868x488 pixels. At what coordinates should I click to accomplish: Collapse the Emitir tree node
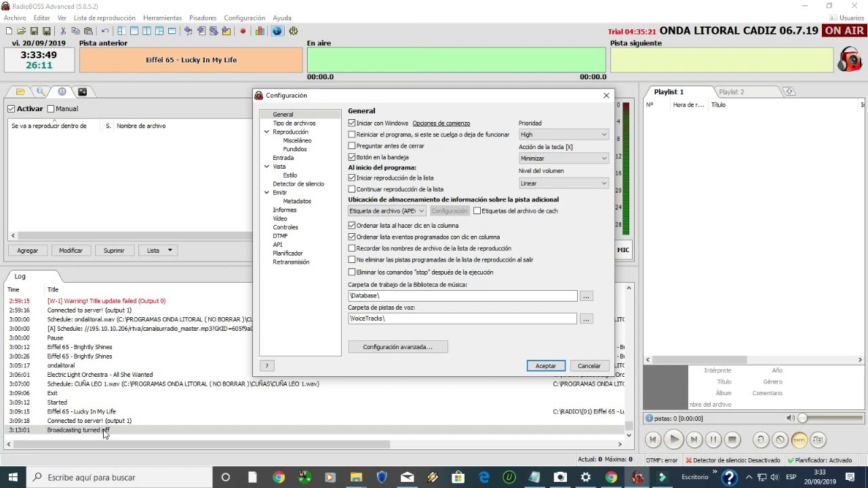pyautogui.click(x=267, y=192)
